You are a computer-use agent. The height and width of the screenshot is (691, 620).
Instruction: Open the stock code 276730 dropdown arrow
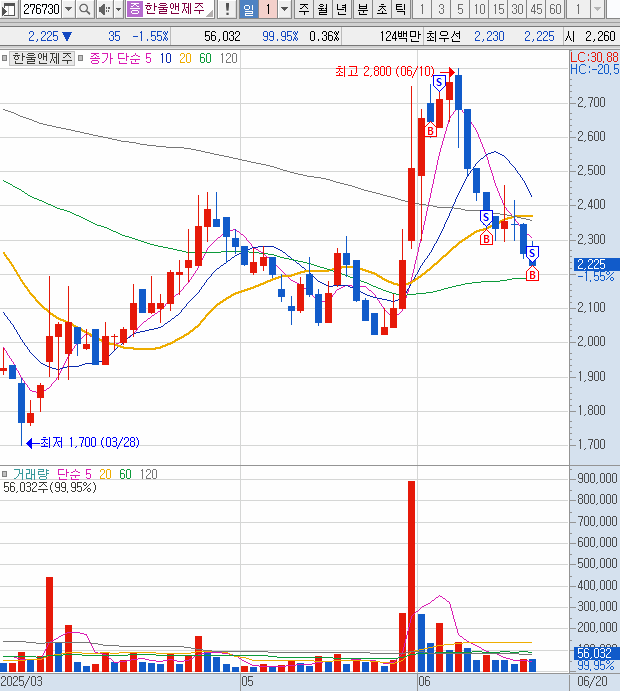68,10
